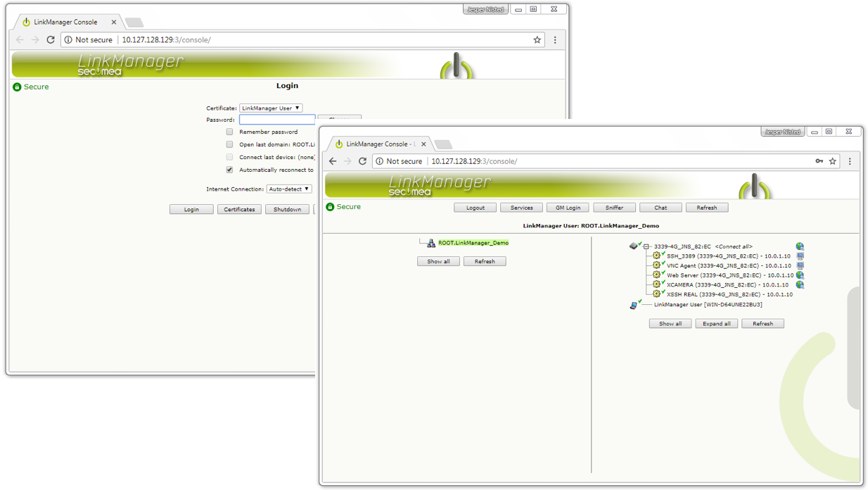Screen dimensions: 868x490
Task: Click Refresh under the device tree
Action: [x=762, y=324]
